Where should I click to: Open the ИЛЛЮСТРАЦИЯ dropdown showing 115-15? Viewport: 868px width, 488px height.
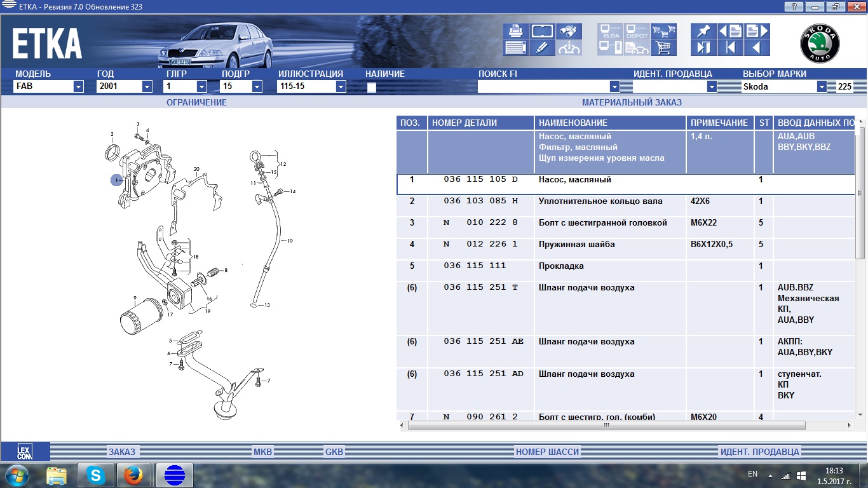tap(341, 87)
